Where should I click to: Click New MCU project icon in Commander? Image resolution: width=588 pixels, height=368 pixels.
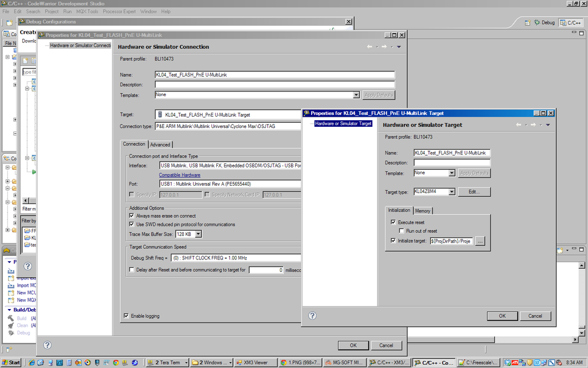tap(11, 293)
